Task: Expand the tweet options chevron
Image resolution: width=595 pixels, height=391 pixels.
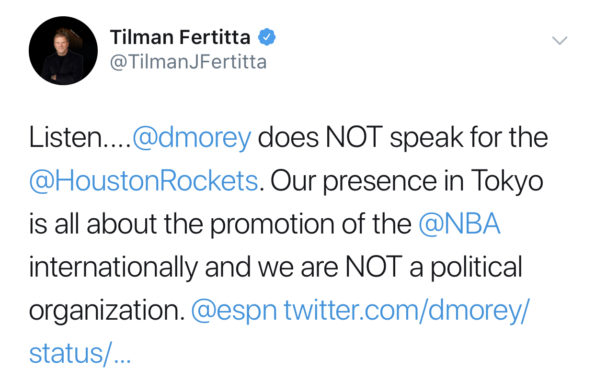Action: 560,40
